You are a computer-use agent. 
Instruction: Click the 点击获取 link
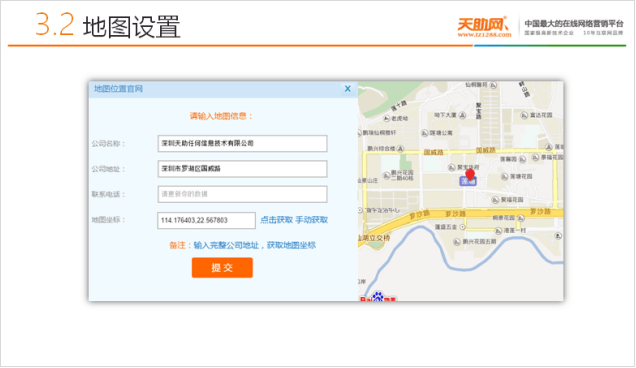(x=276, y=220)
